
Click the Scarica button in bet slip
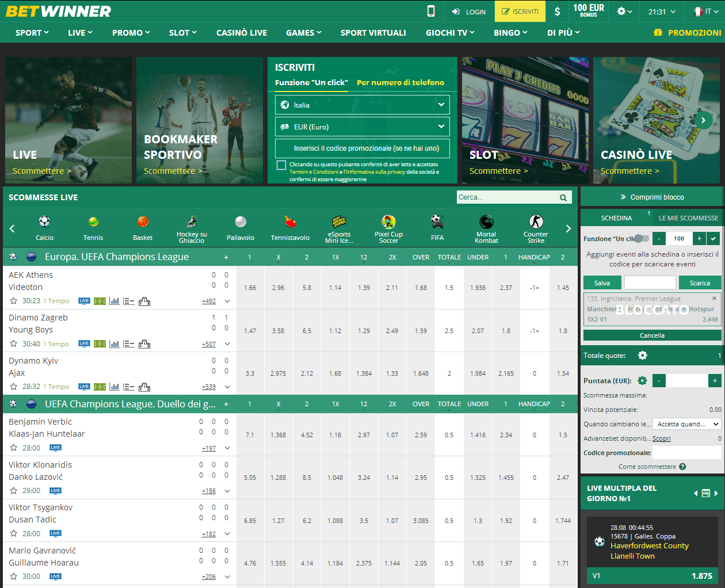(700, 282)
